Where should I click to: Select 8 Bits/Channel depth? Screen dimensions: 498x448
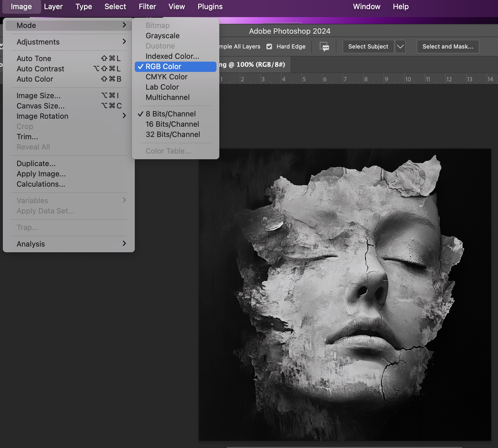tap(176, 114)
